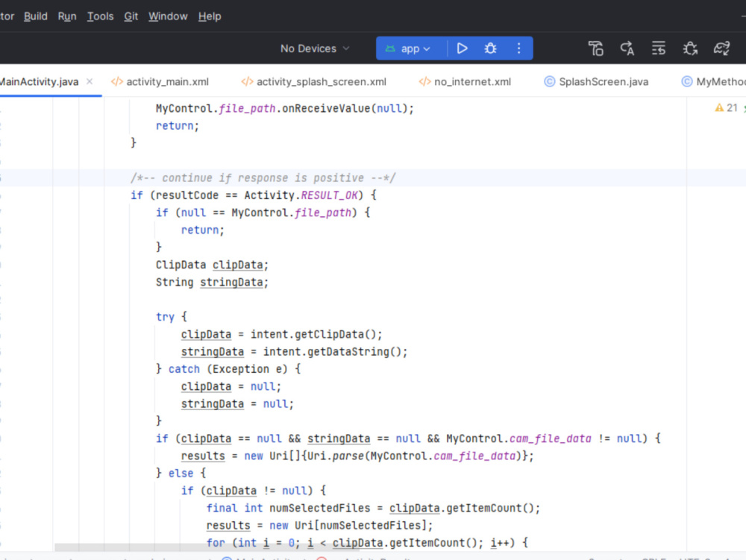Screen dimensions: 746x560
Task: Click the catch keyword
Action: pos(184,369)
